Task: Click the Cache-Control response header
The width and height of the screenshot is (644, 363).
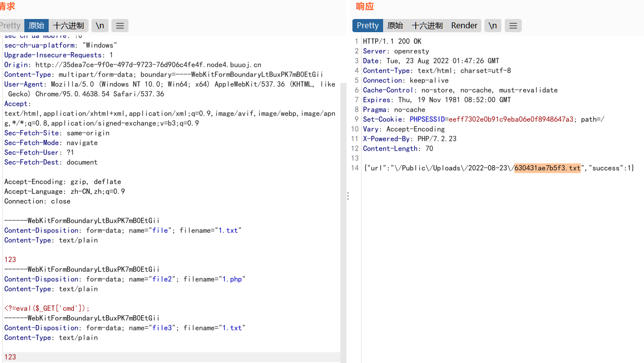Action: coord(460,90)
